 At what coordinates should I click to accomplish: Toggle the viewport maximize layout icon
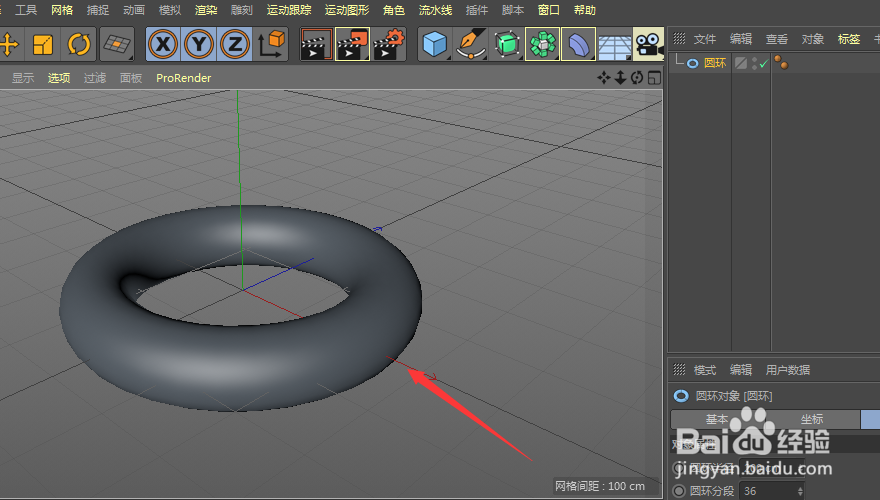(x=654, y=77)
